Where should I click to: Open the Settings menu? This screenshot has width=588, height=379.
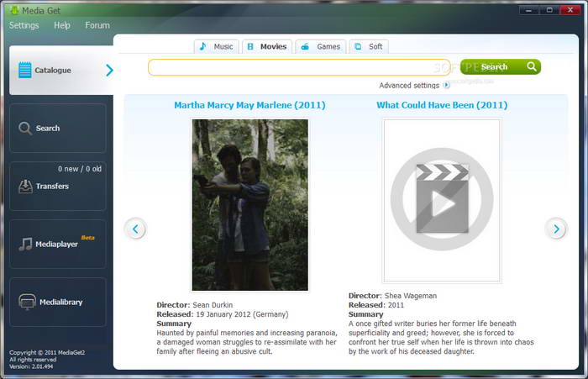click(24, 25)
